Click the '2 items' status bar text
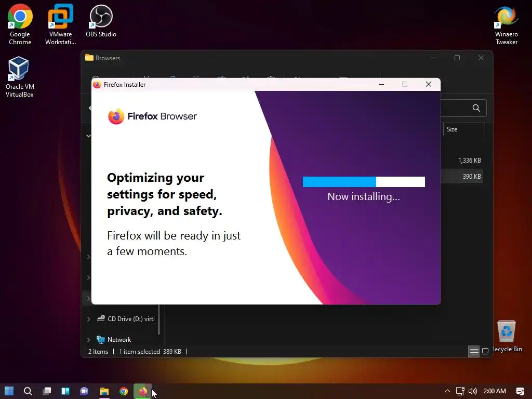Image resolution: width=532 pixels, height=399 pixels. pyautogui.click(x=98, y=352)
